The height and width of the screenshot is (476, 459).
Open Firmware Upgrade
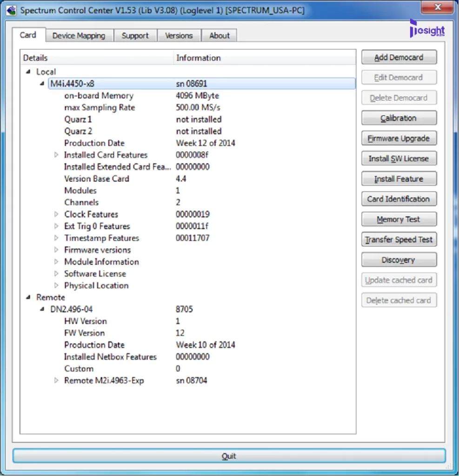(399, 139)
